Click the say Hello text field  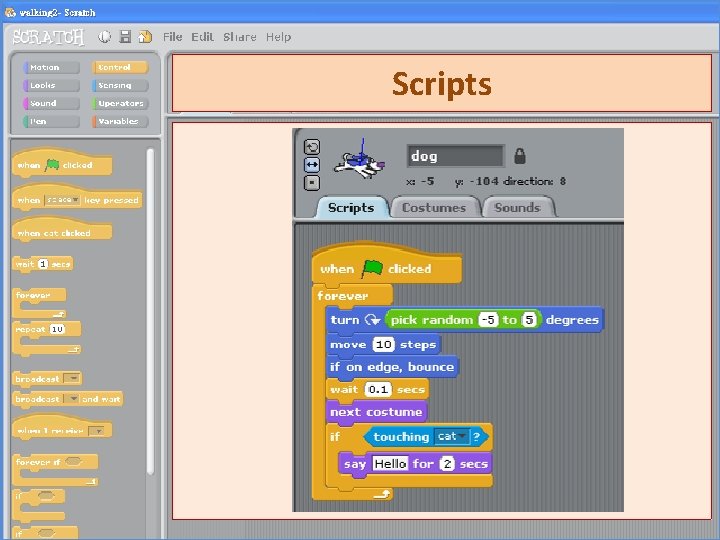(390, 464)
